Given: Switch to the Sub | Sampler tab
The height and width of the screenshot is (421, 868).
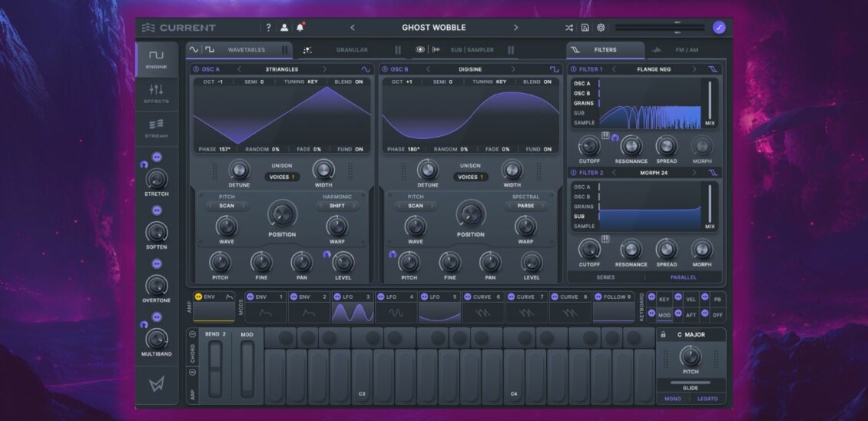Looking at the screenshot, I should [465, 50].
